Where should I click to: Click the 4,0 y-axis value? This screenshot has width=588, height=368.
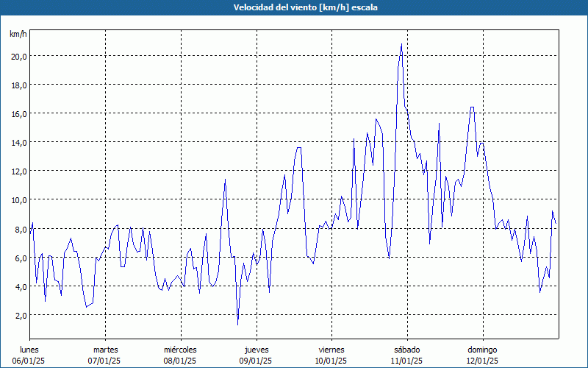pyautogui.click(x=21, y=286)
